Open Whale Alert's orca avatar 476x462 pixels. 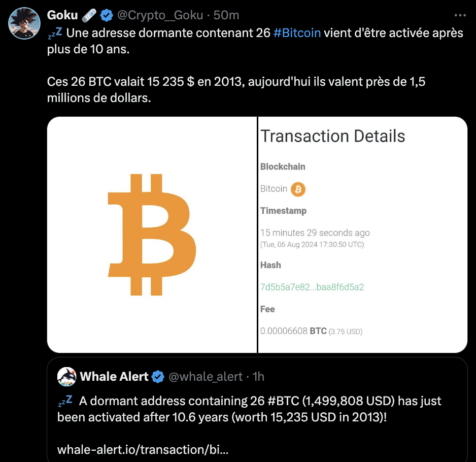[66, 377]
